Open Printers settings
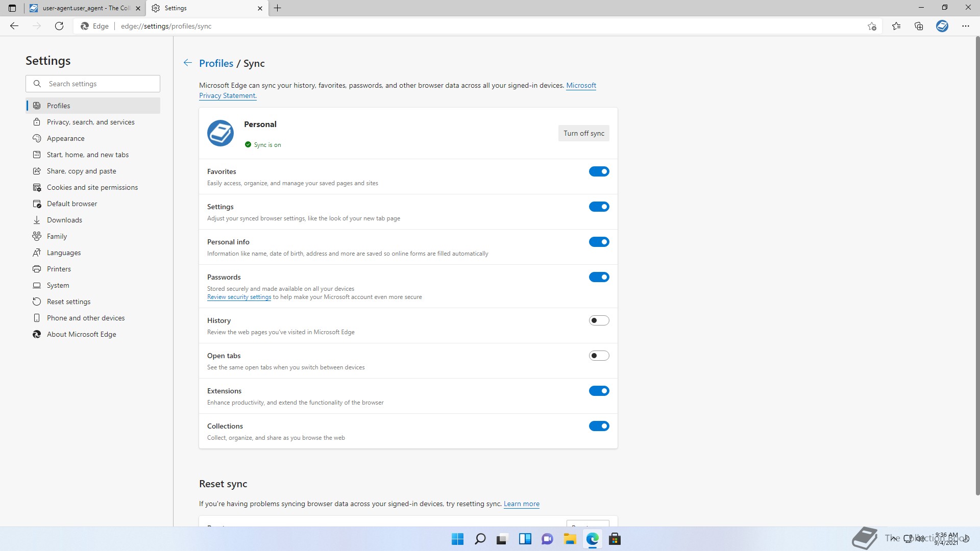The width and height of the screenshot is (980, 551). coord(93,269)
